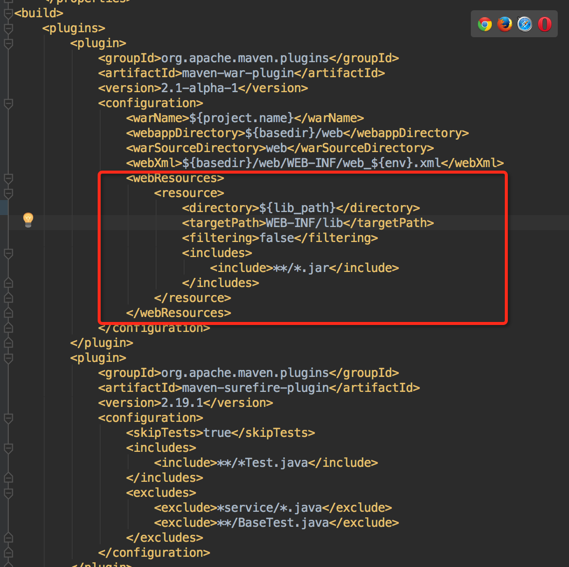This screenshot has height=567, width=569.
Task: Collapse the <plugins> fold marker in gutter
Action: pyautogui.click(x=8, y=28)
